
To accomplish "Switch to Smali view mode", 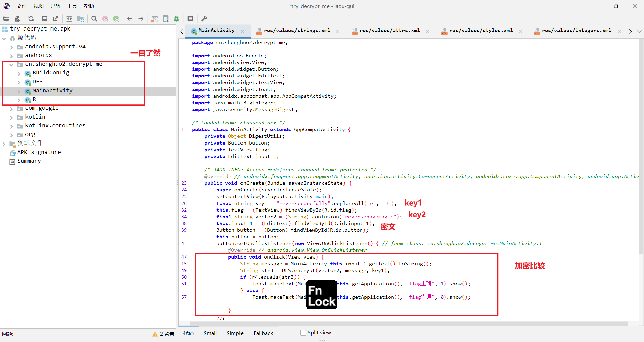I will pyautogui.click(x=210, y=333).
